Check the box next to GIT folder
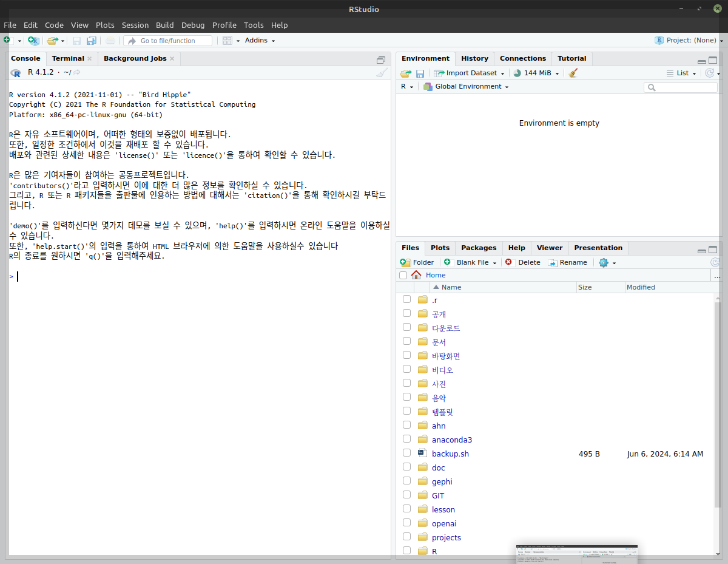This screenshot has height=564, width=728. click(x=406, y=495)
